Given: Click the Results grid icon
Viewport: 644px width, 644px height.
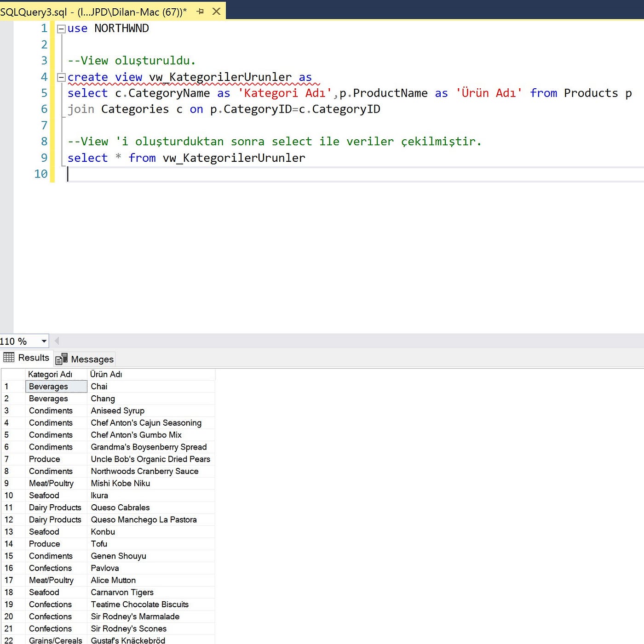Looking at the screenshot, I should [x=9, y=357].
